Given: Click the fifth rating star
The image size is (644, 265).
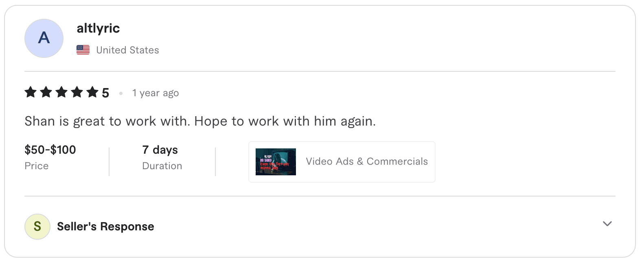Looking at the screenshot, I should point(92,92).
